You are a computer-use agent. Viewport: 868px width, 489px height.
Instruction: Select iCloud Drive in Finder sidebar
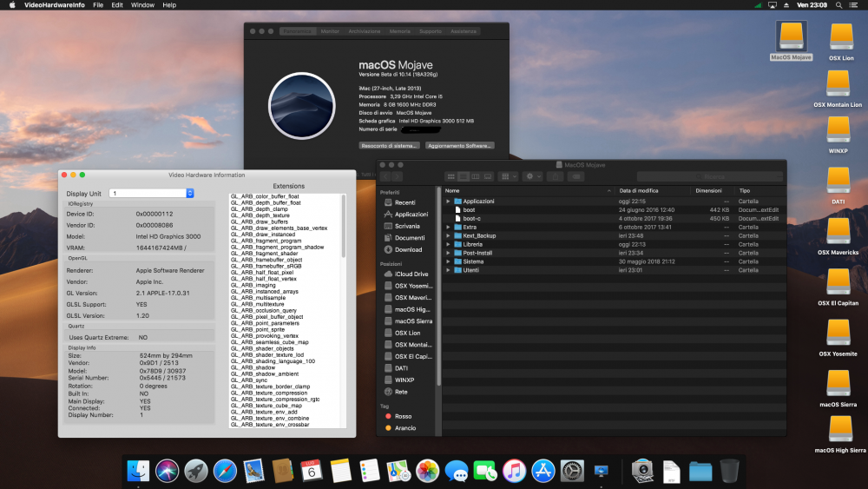411,274
